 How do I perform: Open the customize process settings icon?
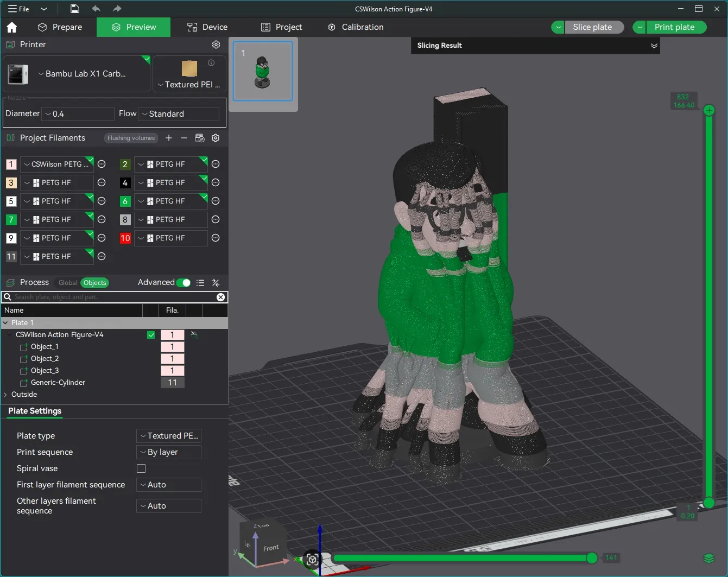coord(215,282)
